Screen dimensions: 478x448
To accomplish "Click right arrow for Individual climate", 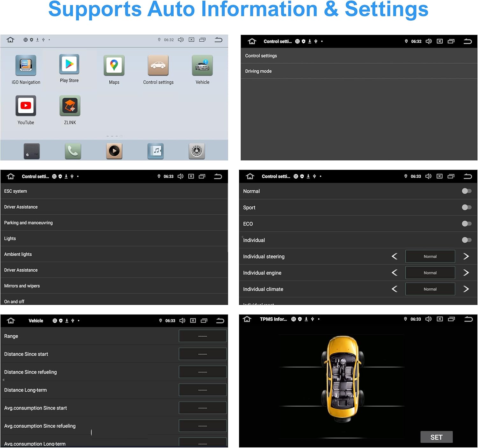I will click(x=466, y=289).
